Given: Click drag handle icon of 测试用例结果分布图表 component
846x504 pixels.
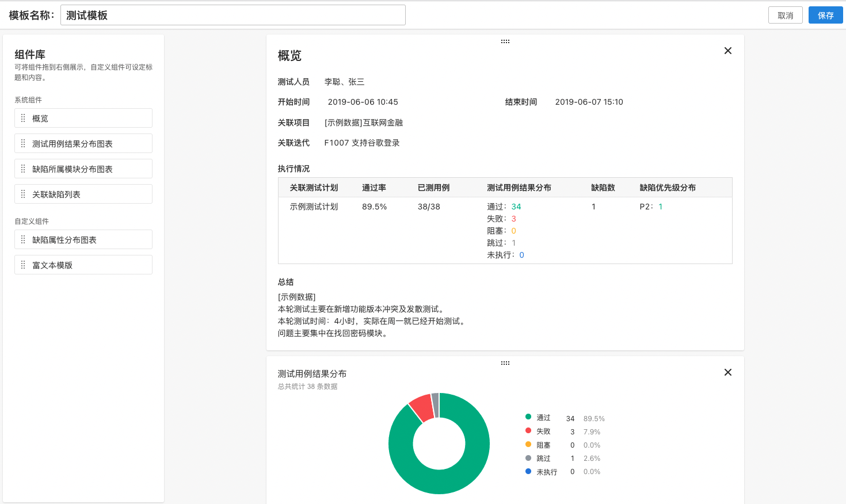Looking at the screenshot, I should pyautogui.click(x=22, y=143).
